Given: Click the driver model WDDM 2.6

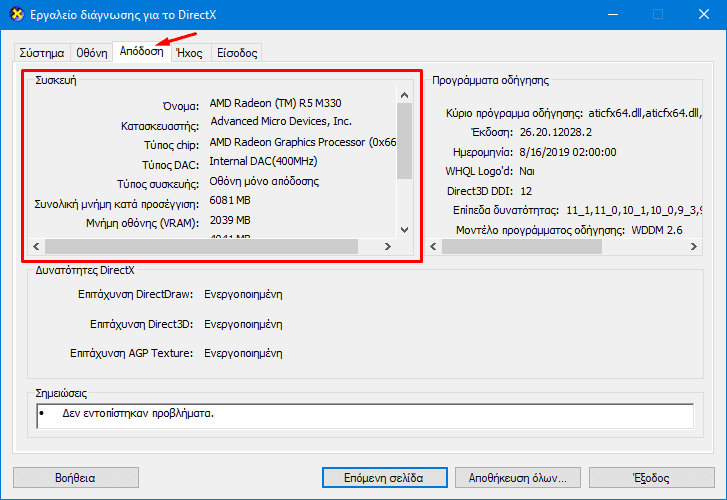Looking at the screenshot, I should (x=657, y=231).
